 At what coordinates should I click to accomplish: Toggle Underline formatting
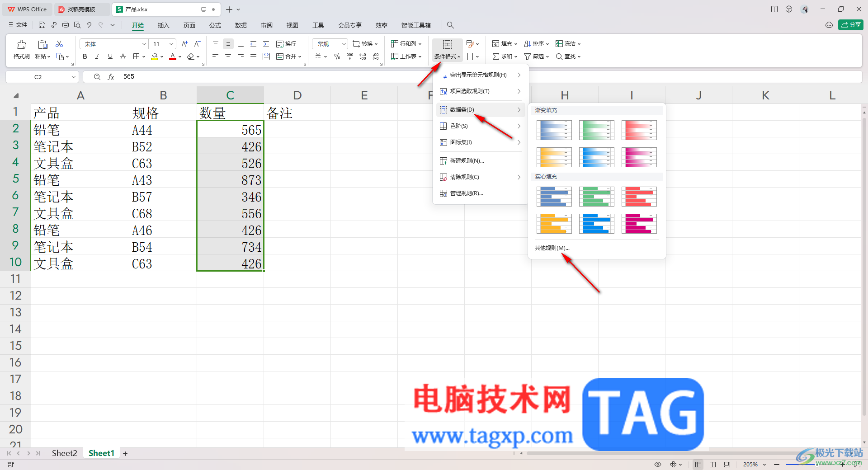[110, 56]
